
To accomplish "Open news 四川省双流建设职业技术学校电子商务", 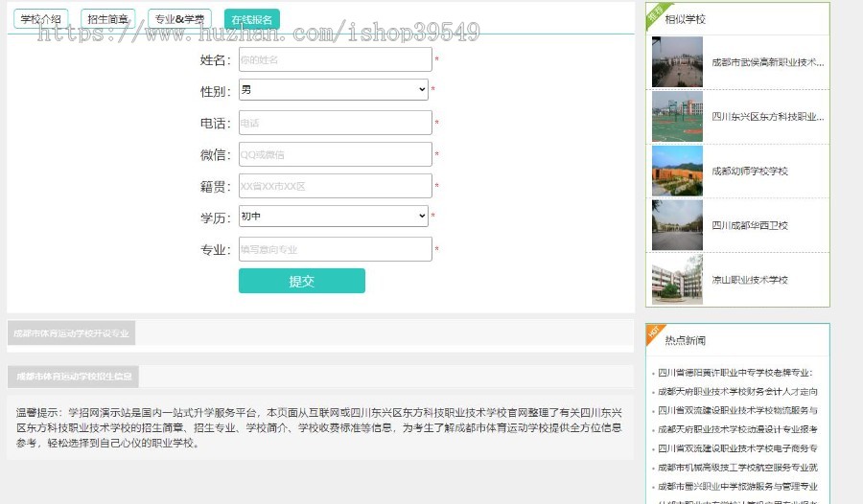I will 737,448.
